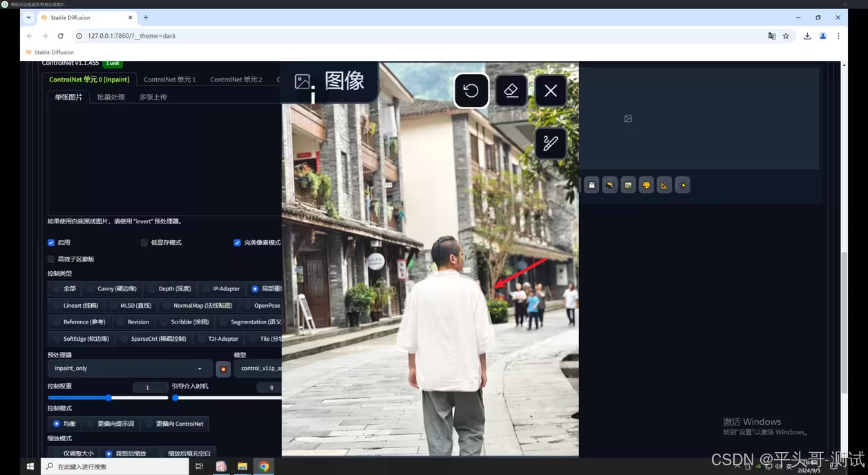The image size is (868, 475).
Task: Open the inpaint_only preprocessor dropdown
Action: click(129, 369)
